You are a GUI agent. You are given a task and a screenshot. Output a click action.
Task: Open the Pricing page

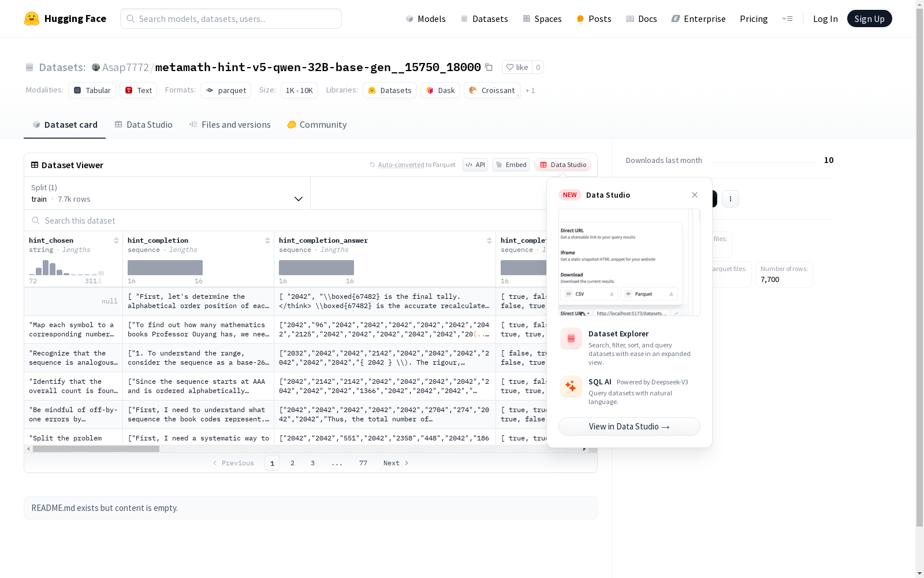(x=754, y=18)
